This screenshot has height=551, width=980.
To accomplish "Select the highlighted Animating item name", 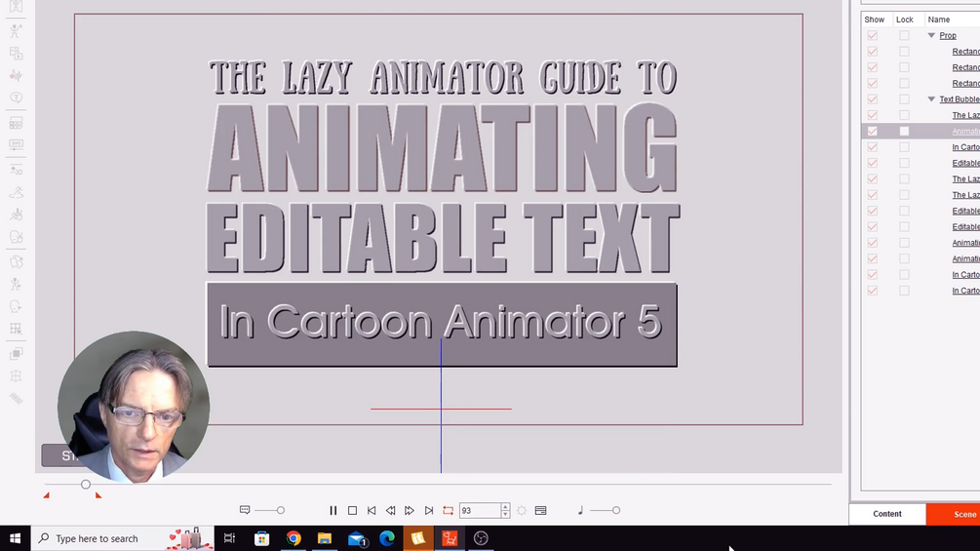I will [965, 132].
